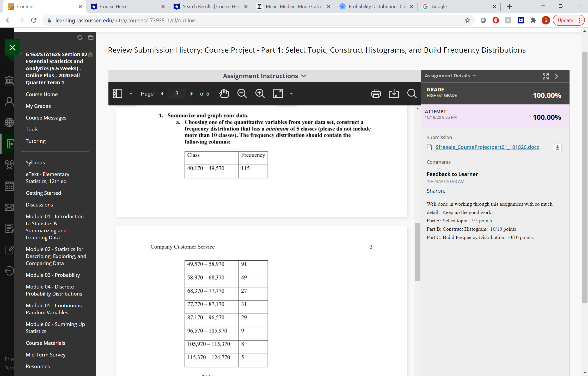The image size is (588, 376).
Task: Download the assignment document
Action: (x=394, y=93)
